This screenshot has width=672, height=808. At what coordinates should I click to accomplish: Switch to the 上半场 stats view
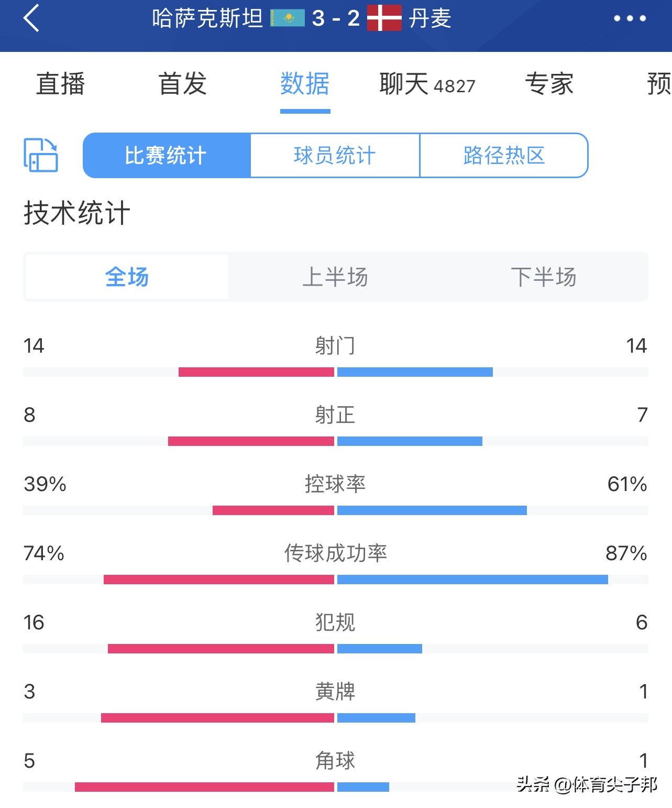pyautogui.click(x=336, y=278)
